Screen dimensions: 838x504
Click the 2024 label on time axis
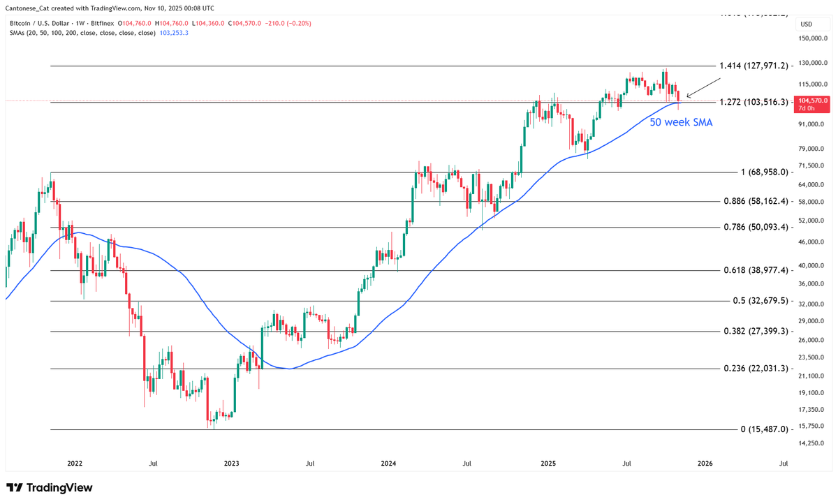[x=389, y=463]
